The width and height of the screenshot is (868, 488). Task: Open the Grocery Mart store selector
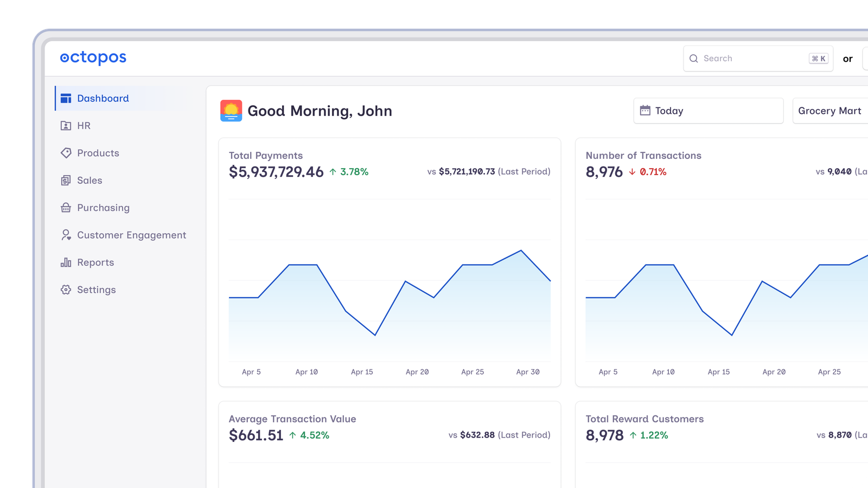click(x=831, y=111)
